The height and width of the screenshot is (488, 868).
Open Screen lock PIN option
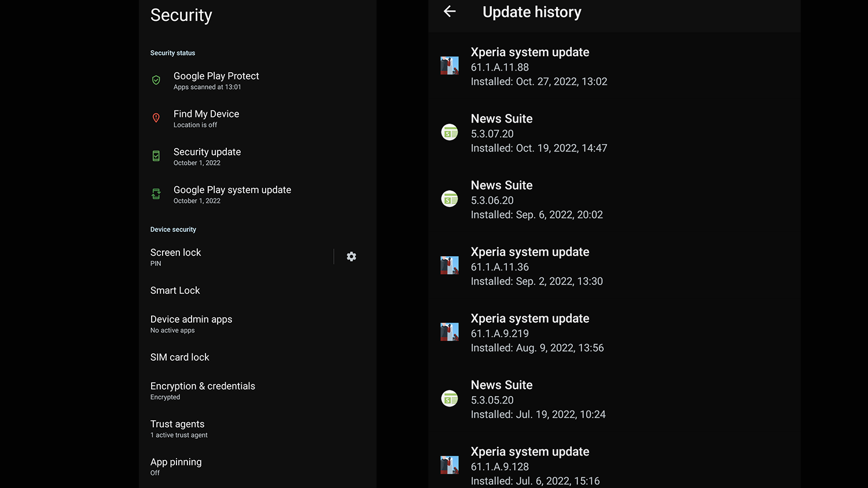tap(176, 257)
